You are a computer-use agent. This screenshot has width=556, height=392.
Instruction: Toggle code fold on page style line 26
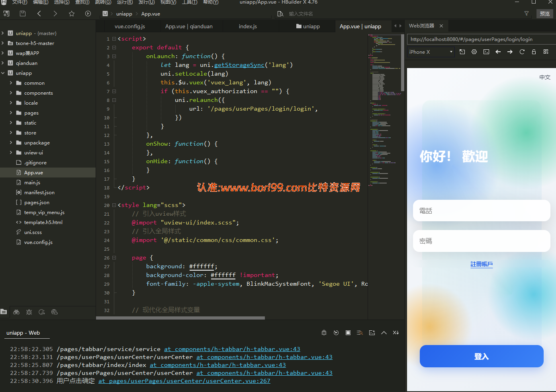point(114,257)
